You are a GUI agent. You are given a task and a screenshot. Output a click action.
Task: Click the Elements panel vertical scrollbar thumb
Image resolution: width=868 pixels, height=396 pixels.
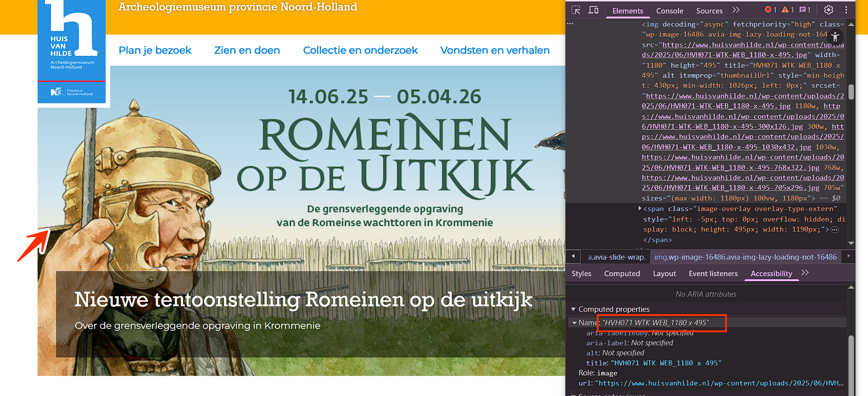[851, 92]
